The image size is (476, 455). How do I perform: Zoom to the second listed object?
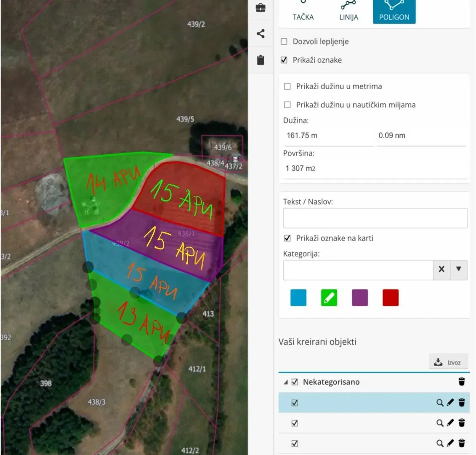coord(439,423)
